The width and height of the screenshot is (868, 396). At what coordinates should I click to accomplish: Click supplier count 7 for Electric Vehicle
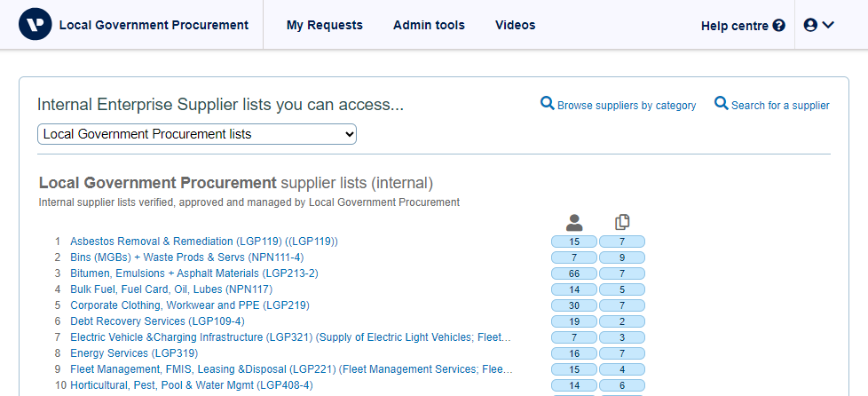pyautogui.click(x=574, y=337)
